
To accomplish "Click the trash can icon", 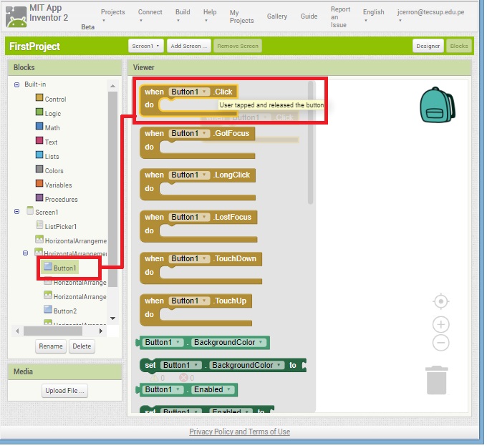I will pos(436,380).
